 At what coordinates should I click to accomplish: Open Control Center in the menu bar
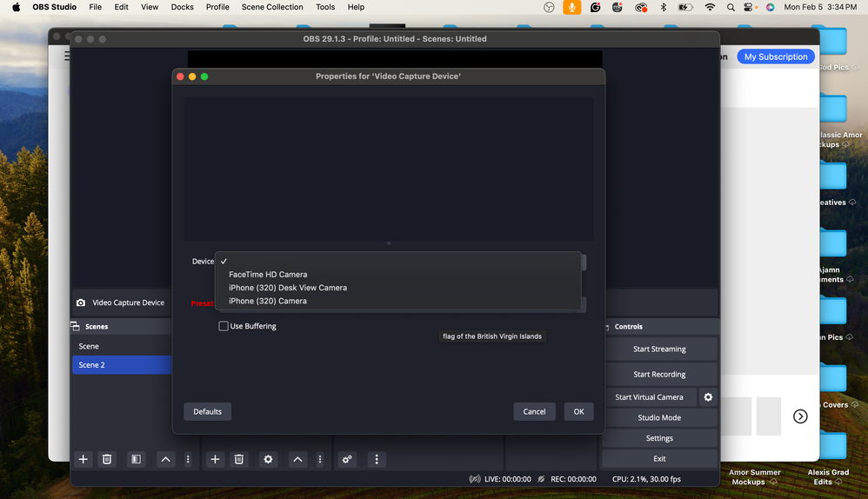[749, 7]
